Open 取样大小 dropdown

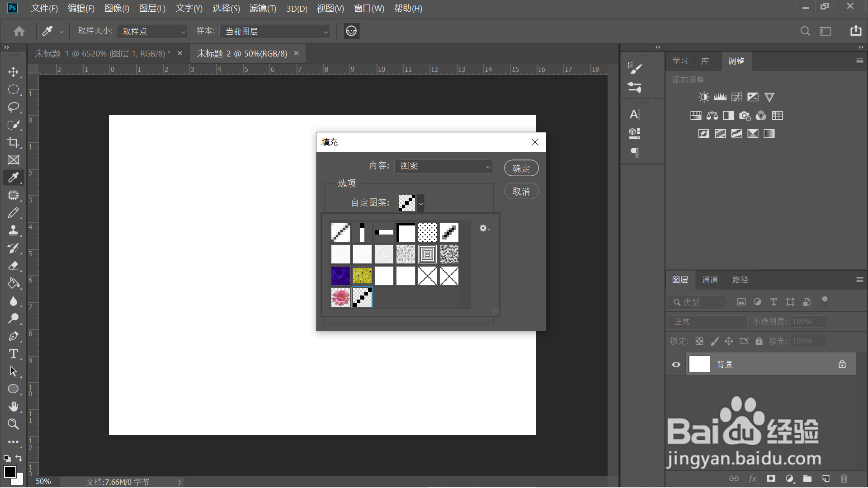(x=152, y=32)
